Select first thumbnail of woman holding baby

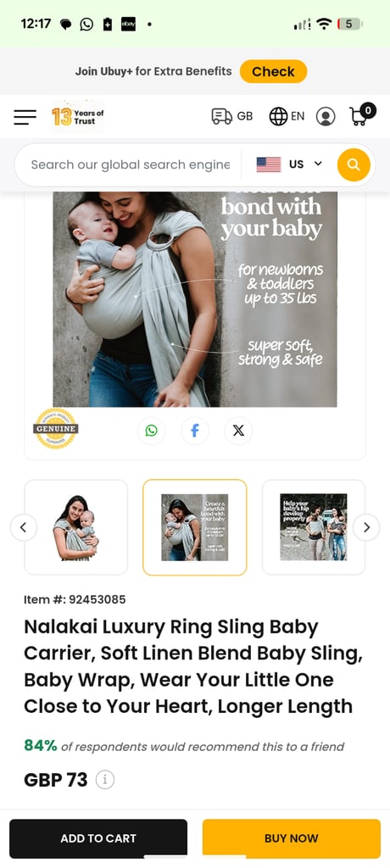76,527
